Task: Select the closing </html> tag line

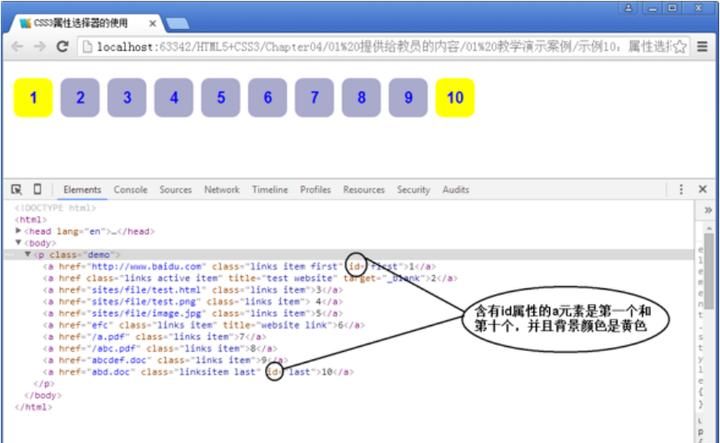Action: pyautogui.click(x=34, y=407)
